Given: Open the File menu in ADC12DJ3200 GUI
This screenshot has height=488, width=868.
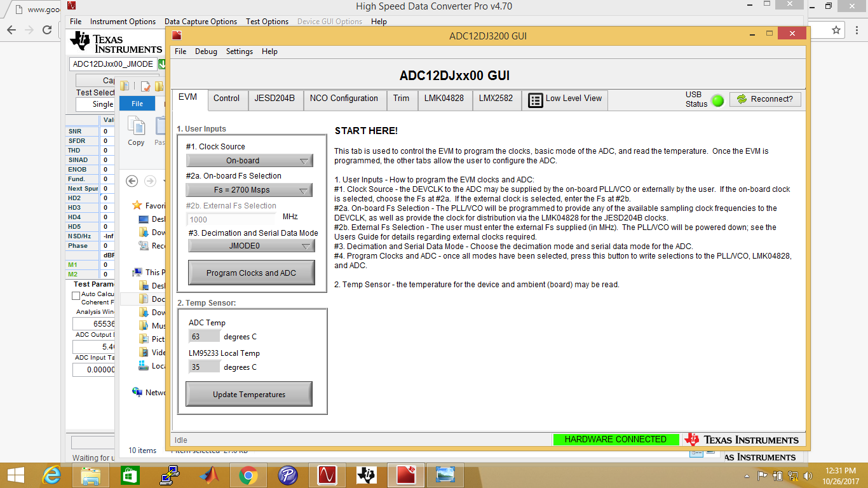Looking at the screenshot, I should tap(180, 51).
